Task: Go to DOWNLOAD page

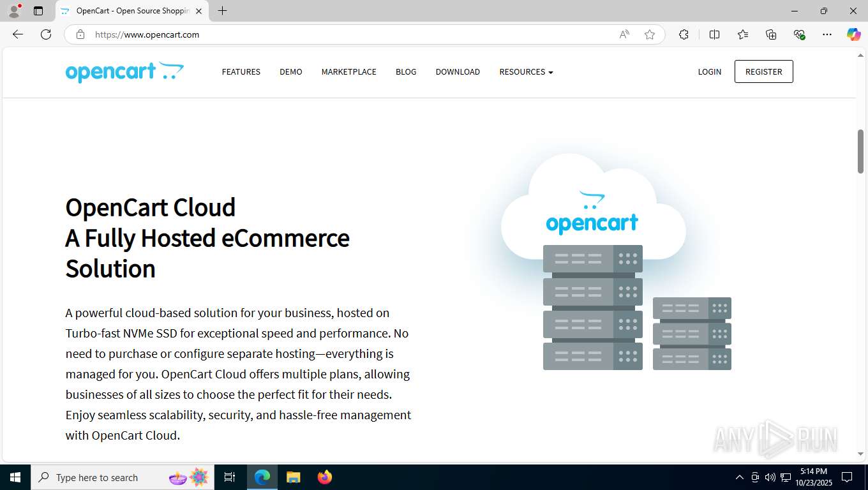Action: pyautogui.click(x=458, y=72)
